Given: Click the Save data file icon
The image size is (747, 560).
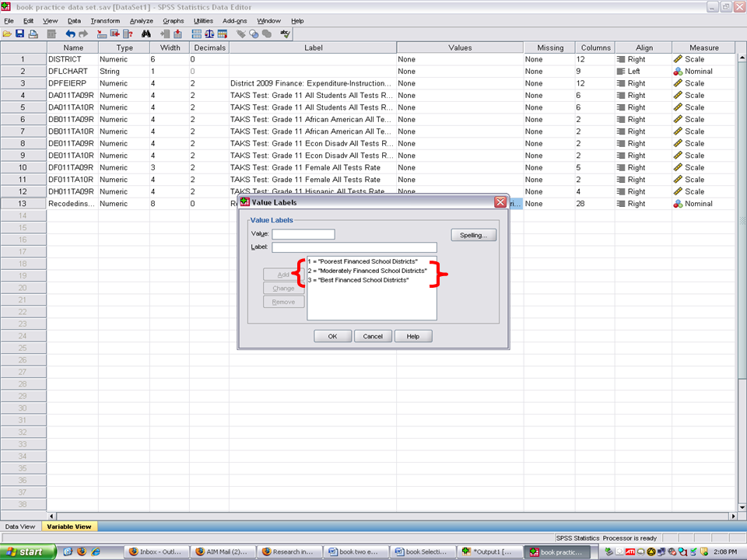Looking at the screenshot, I should 20,34.
